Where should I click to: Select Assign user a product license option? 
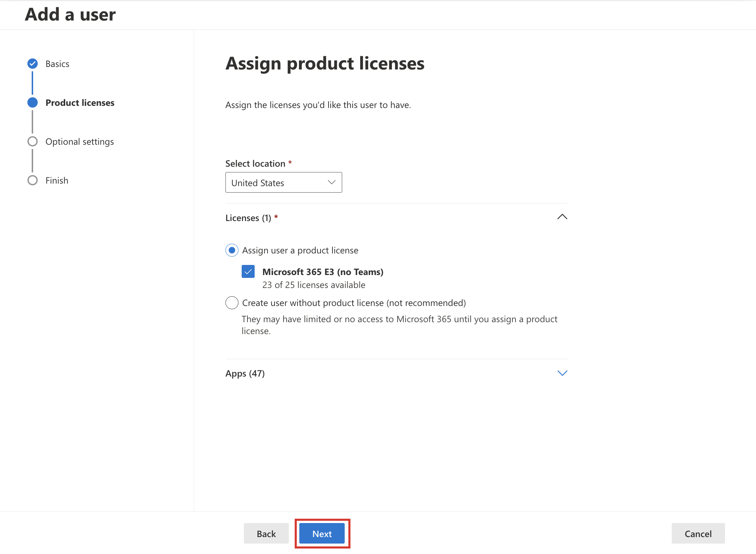(x=232, y=250)
